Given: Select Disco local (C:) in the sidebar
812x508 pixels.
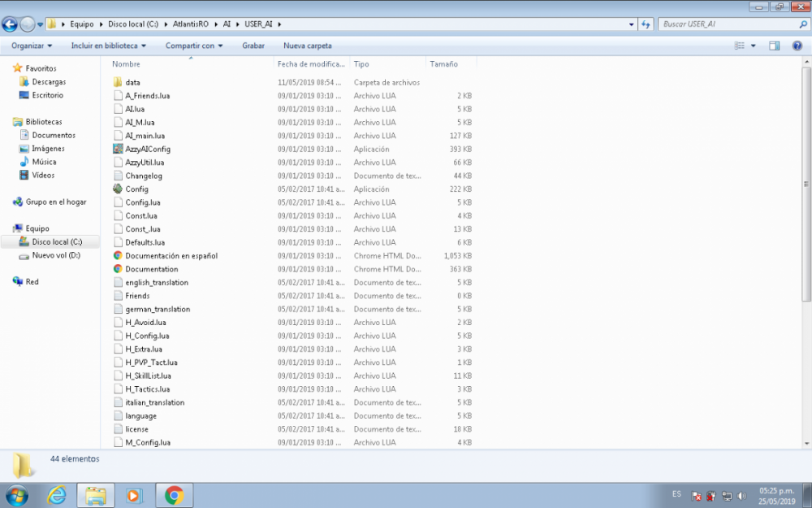Looking at the screenshot, I should [57, 242].
